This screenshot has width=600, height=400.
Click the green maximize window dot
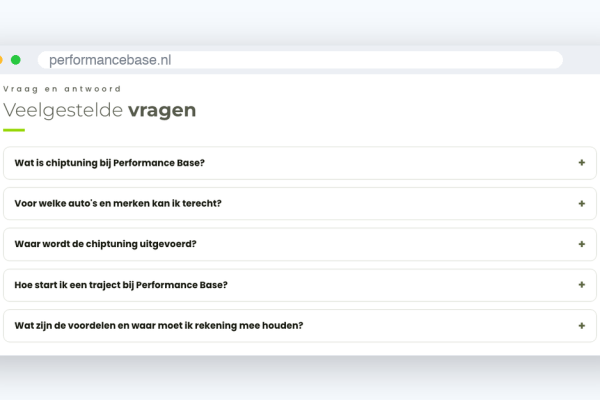[x=16, y=60]
